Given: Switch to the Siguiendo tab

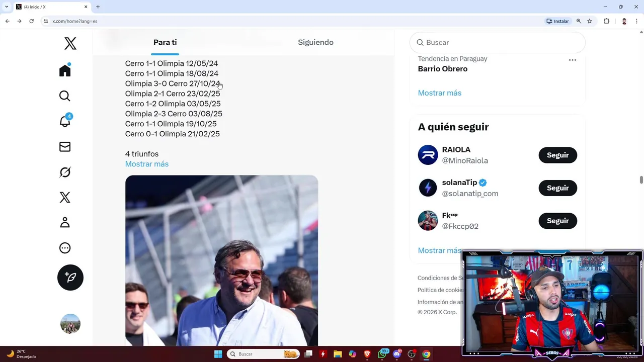Looking at the screenshot, I should (x=315, y=42).
